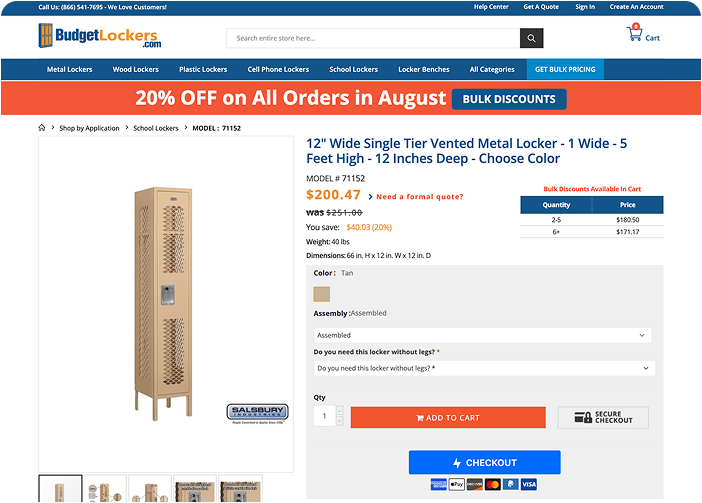The image size is (702, 503).
Task: Increase quantity with the up arrow
Action: (339, 411)
